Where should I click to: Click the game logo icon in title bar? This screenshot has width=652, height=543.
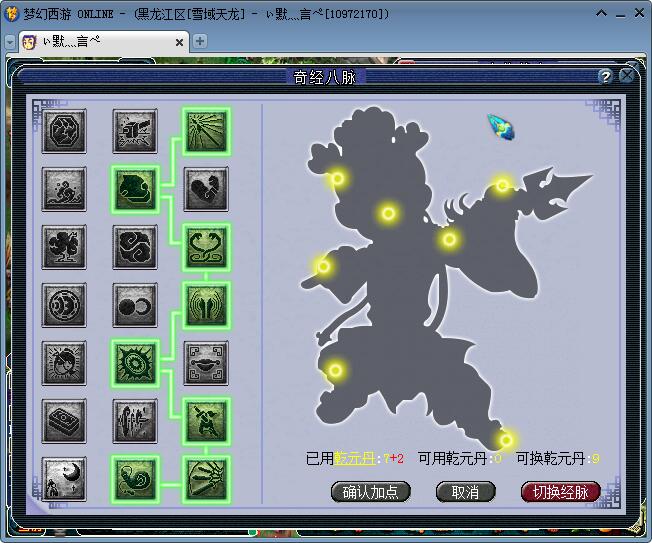click(x=11, y=14)
